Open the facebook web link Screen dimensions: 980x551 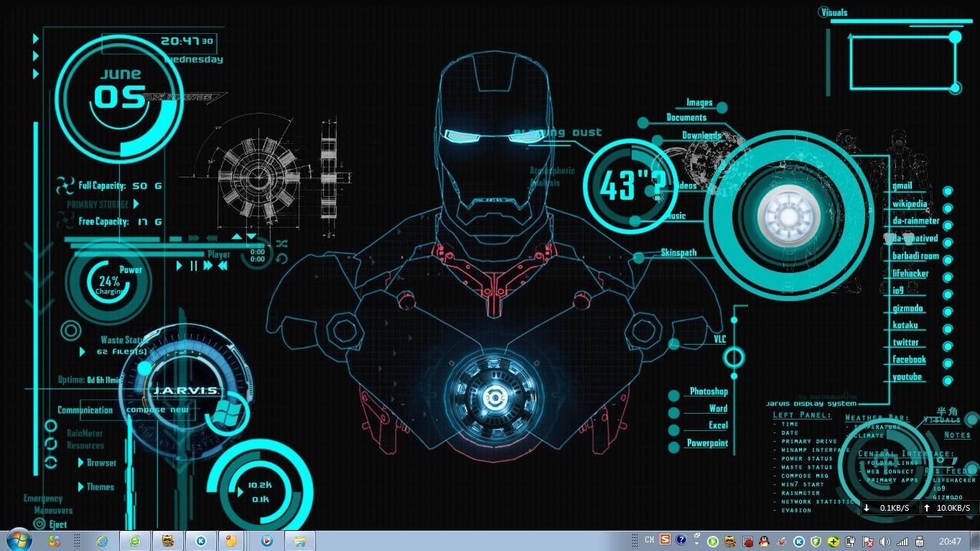(x=909, y=360)
